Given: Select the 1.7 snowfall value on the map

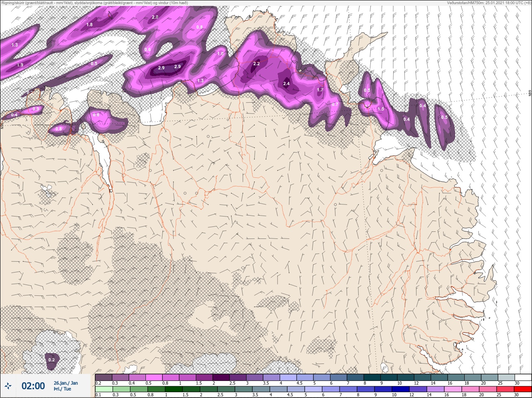Looking at the screenshot, I should coord(320,90).
